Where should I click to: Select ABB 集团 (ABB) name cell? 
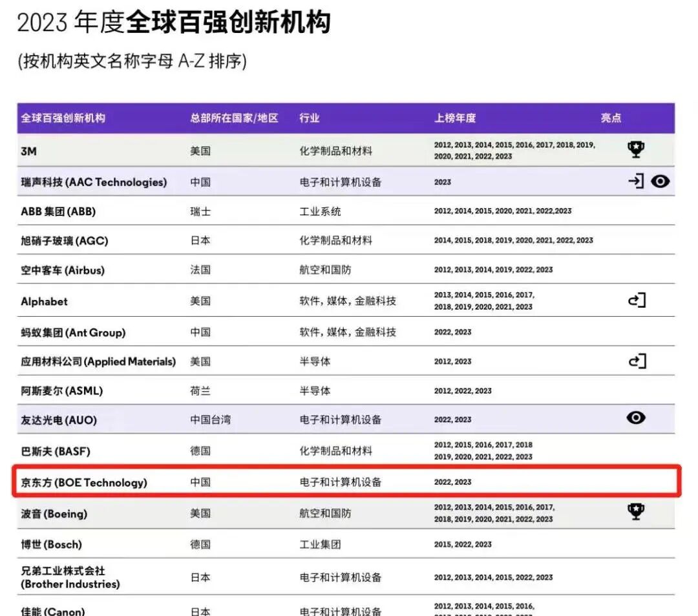58,211
